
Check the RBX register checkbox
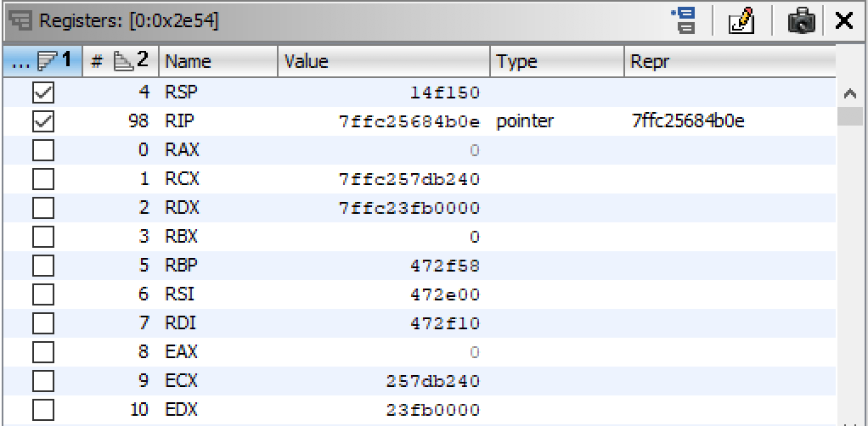point(43,237)
